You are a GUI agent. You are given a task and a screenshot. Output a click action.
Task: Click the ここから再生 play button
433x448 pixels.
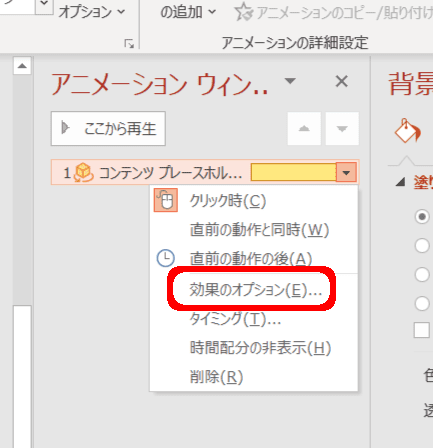point(108,129)
